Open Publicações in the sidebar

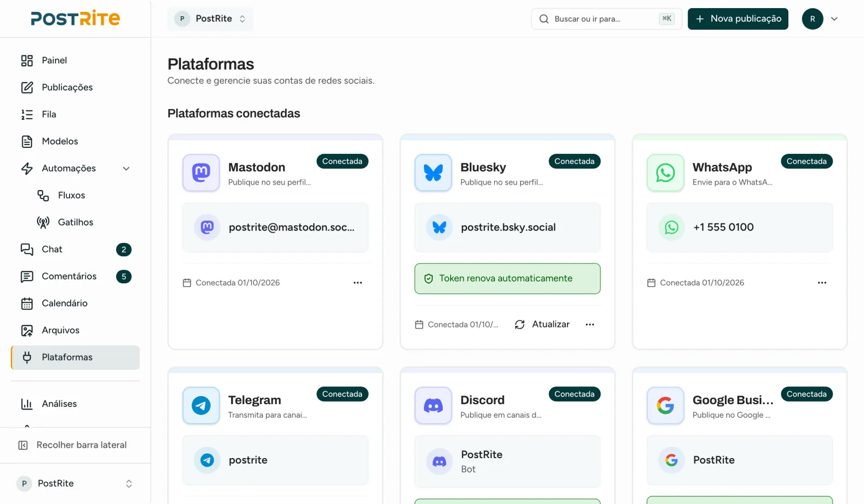click(x=75, y=87)
